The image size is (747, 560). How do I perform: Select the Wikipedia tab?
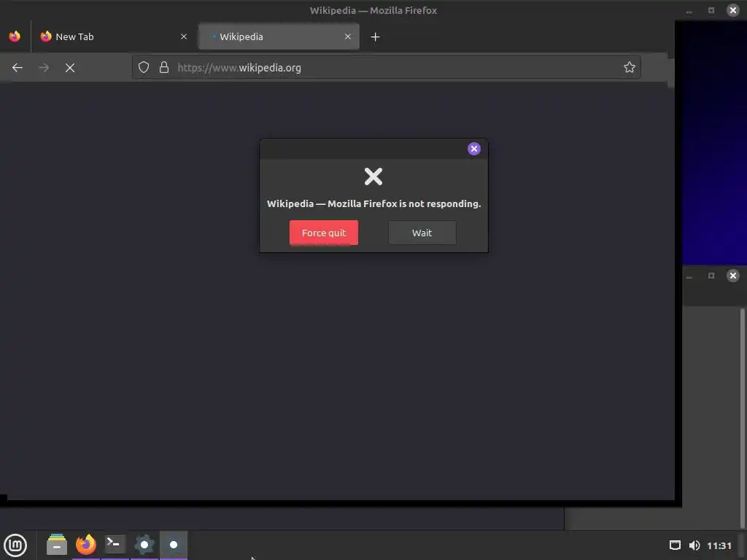(279, 36)
